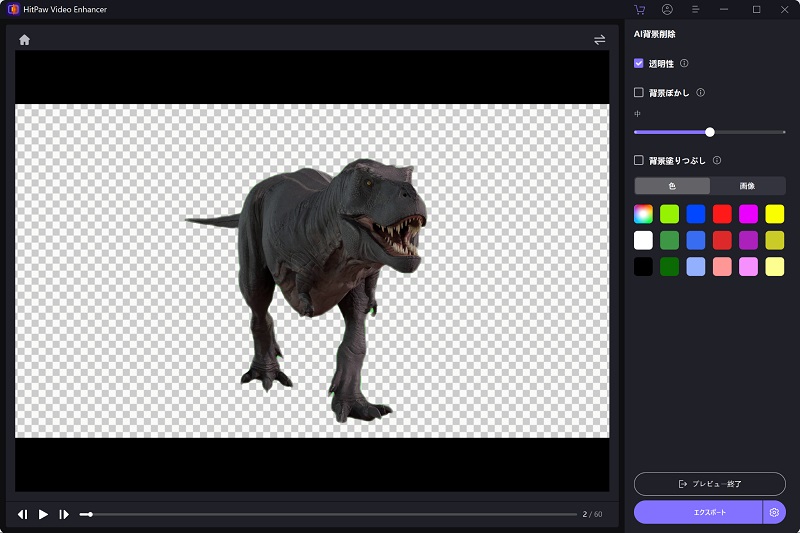Select the white color swatch

point(643,240)
